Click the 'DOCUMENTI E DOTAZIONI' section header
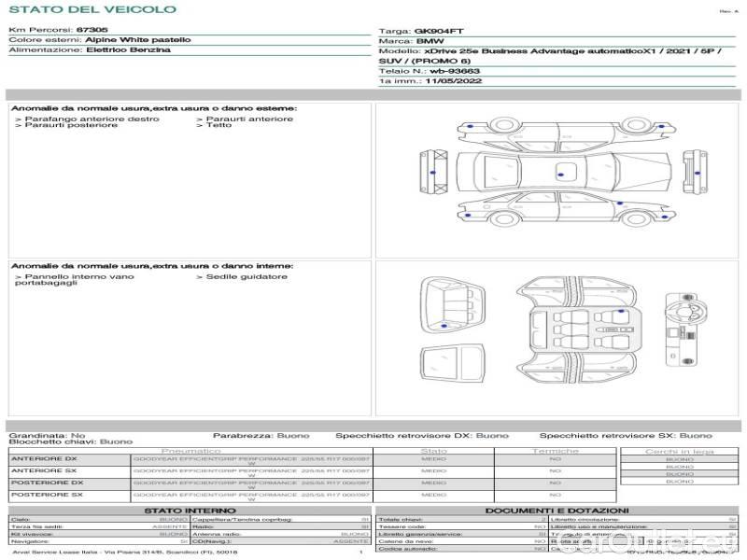Image resolution: width=747 pixels, height=560 pixels. tap(557, 511)
